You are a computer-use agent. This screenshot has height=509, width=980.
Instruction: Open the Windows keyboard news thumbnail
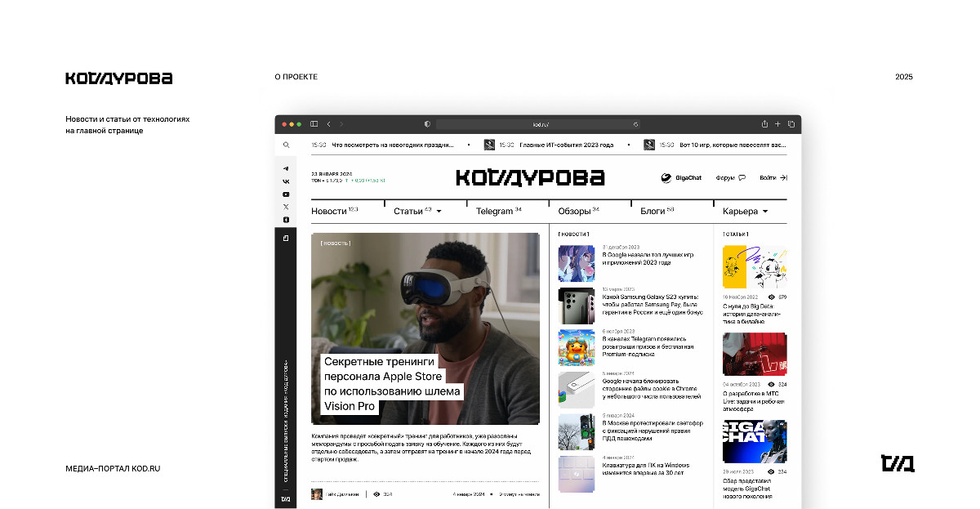click(577, 474)
